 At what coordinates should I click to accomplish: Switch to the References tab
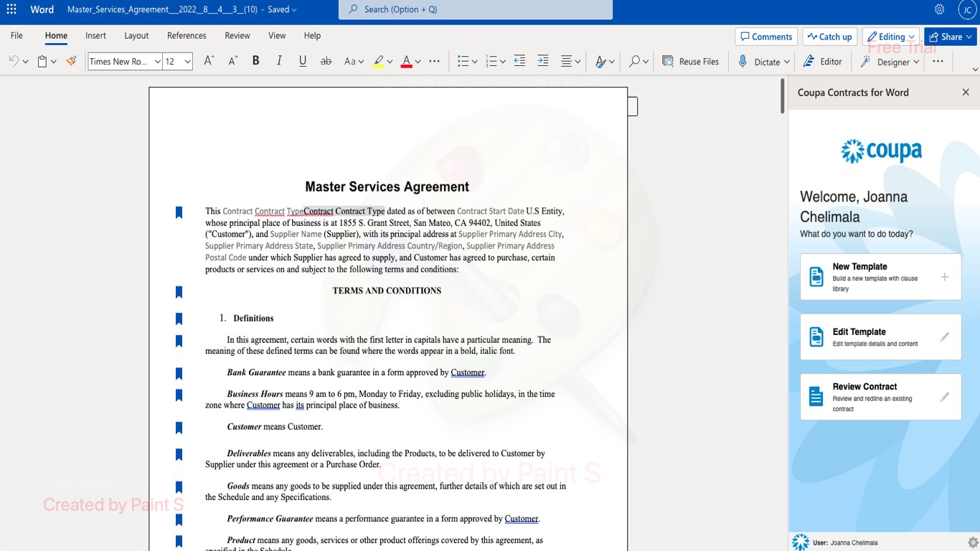[x=187, y=35]
